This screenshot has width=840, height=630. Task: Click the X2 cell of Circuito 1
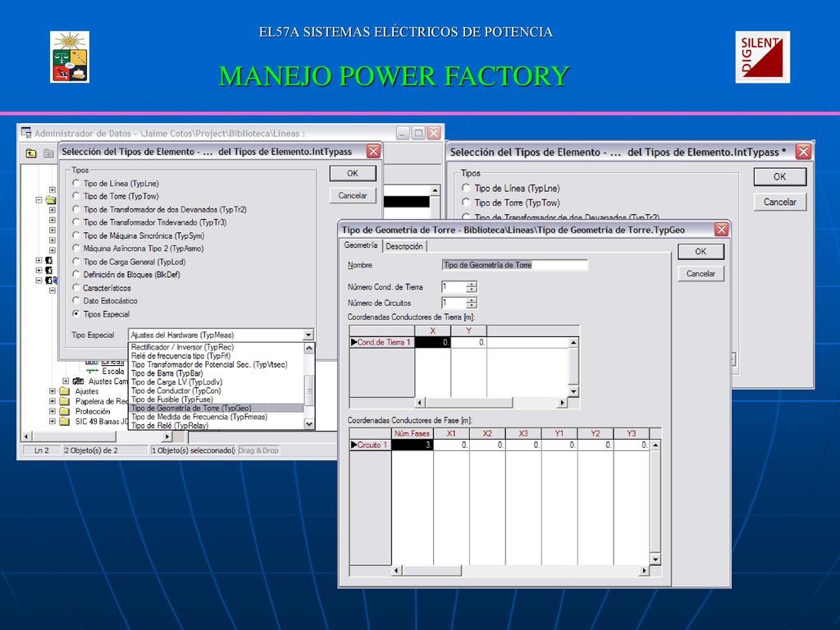pos(487,445)
